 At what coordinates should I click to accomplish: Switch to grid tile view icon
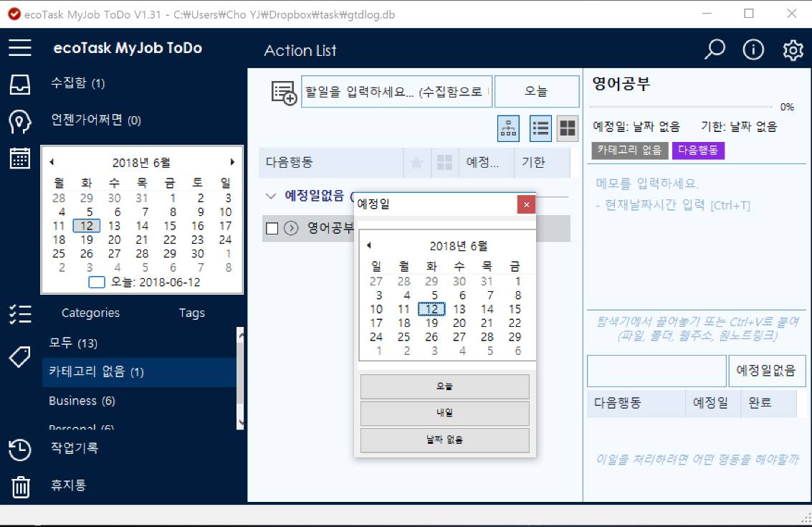click(568, 128)
